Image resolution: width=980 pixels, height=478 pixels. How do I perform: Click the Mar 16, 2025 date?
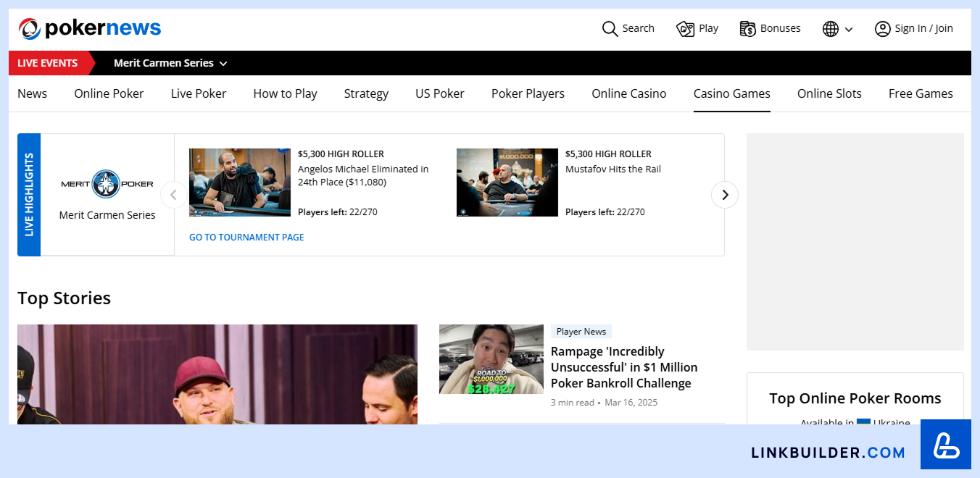[x=631, y=402]
